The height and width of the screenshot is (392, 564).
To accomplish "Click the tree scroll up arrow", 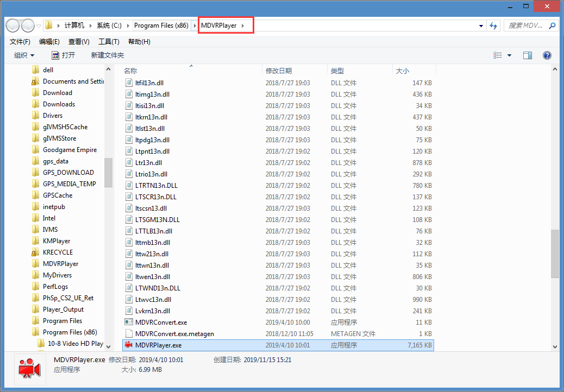I will (x=108, y=69).
